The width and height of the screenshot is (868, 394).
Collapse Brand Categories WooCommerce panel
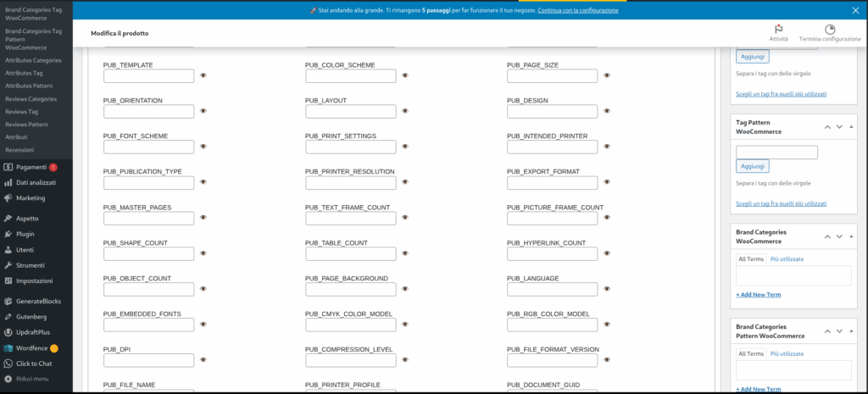point(851,236)
